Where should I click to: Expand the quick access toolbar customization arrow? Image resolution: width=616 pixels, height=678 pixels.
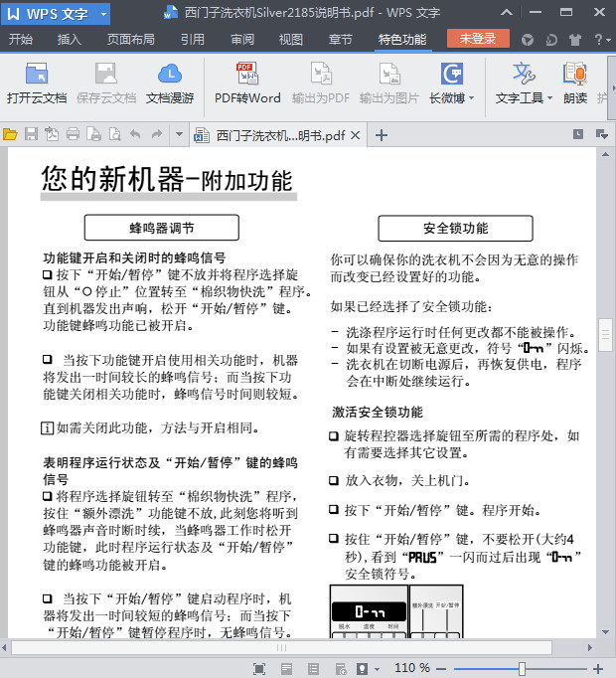pos(179,135)
